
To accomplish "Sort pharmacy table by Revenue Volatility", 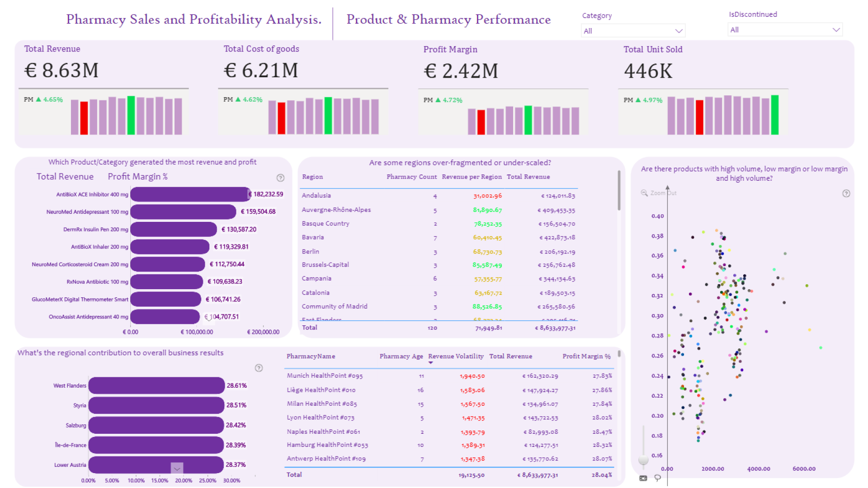I will pos(456,356).
